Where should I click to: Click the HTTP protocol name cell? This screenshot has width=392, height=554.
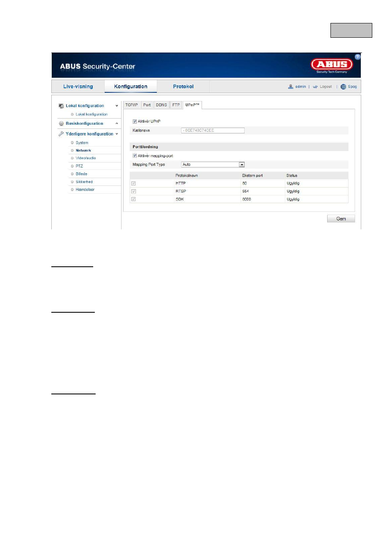pos(181,183)
